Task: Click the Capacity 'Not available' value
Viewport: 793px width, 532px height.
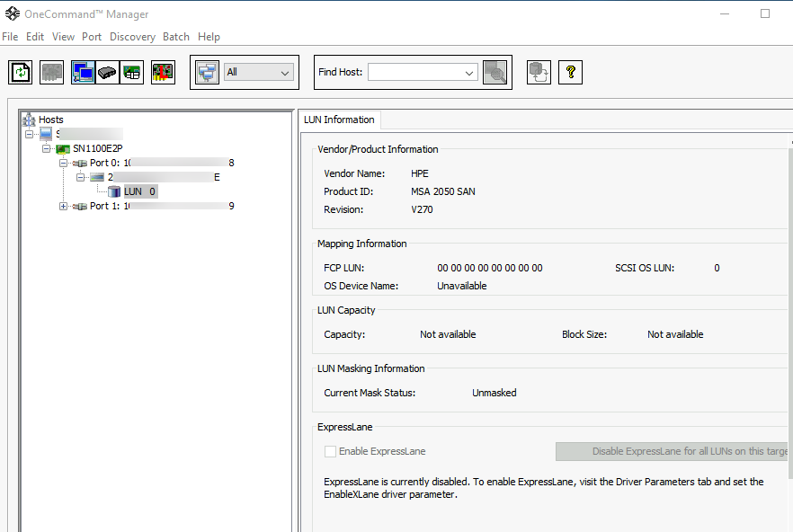Action: click(x=448, y=335)
